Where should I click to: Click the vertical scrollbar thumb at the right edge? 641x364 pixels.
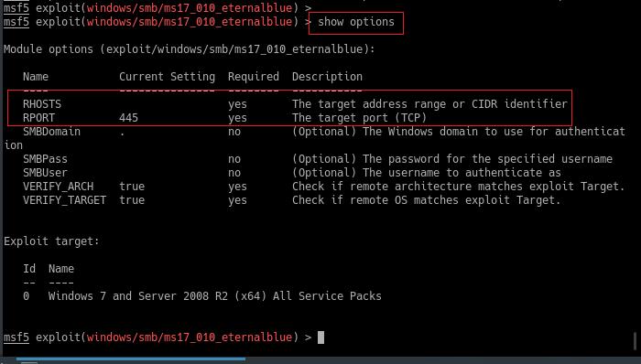pyautogui.click(x=635, y=341)
